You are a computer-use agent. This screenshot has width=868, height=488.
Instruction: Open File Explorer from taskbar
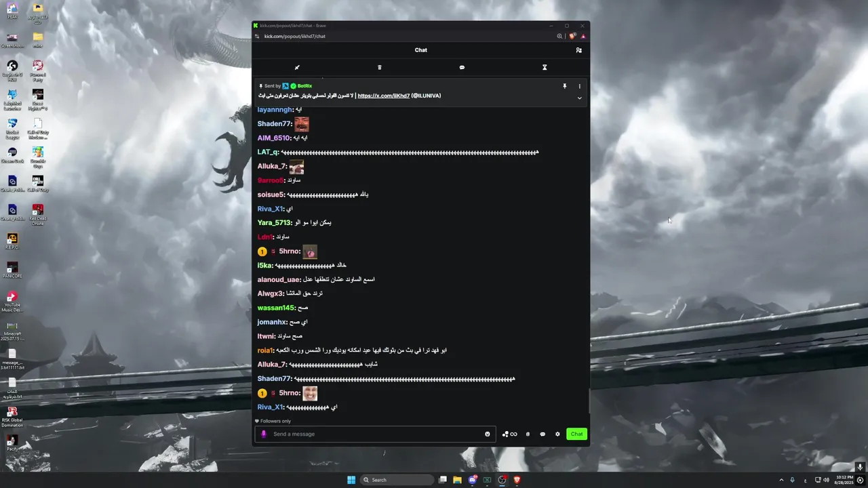[x=458, y=480]
